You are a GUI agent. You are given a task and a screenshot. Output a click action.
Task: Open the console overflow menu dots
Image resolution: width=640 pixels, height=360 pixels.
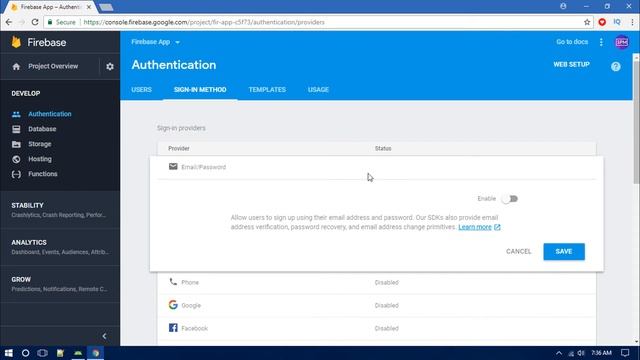601,42
